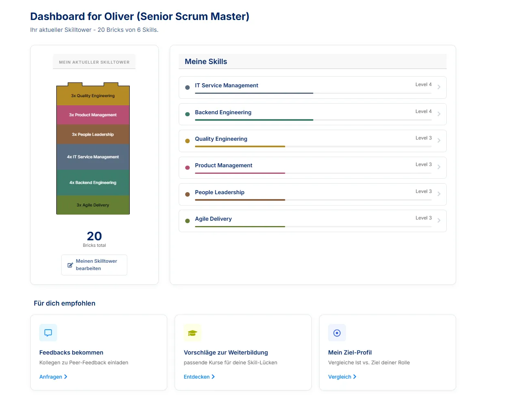The image size is (532, 399).
Task: Expand People Leadership row chevron
Action: tap(439, 194)
